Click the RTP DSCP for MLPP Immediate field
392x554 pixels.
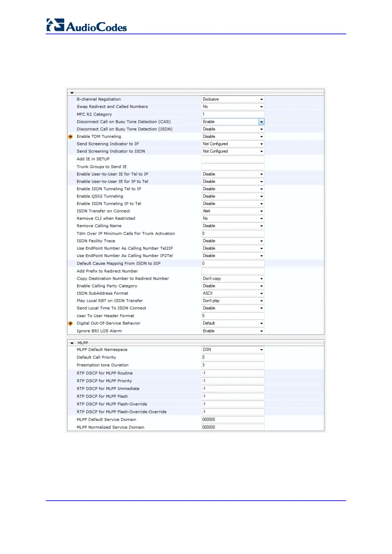click(233, 388)
